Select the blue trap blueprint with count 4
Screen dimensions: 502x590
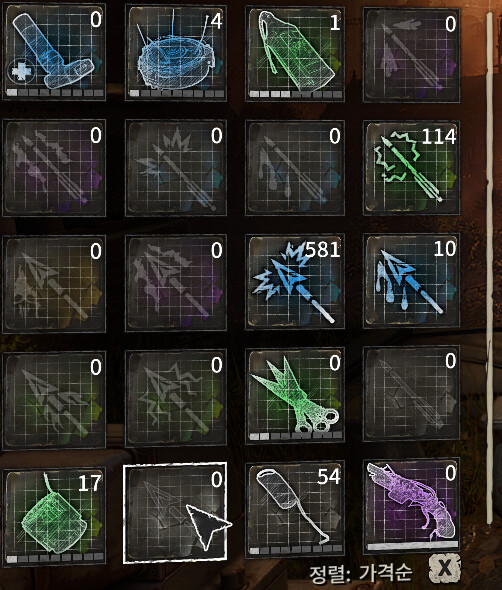tap(176, 53)
